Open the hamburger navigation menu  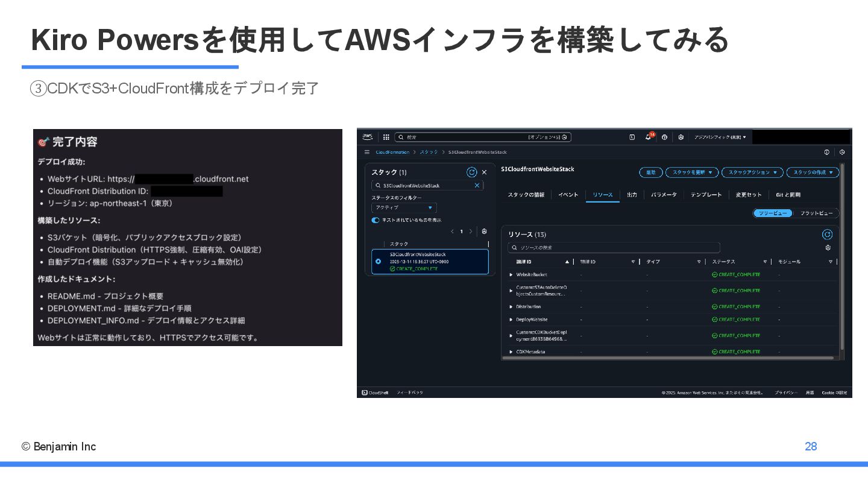(x=366, y=152)
